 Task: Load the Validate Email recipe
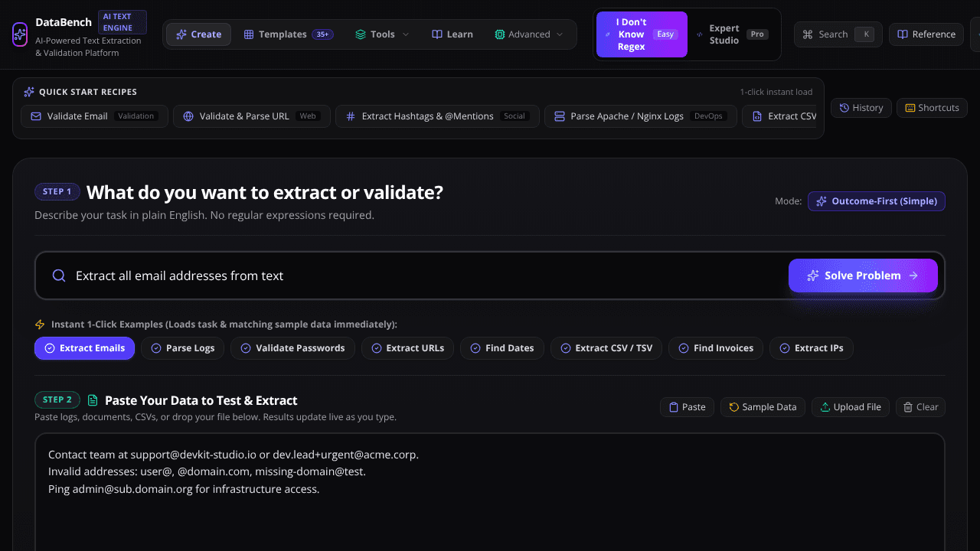[x=94, y=116]
